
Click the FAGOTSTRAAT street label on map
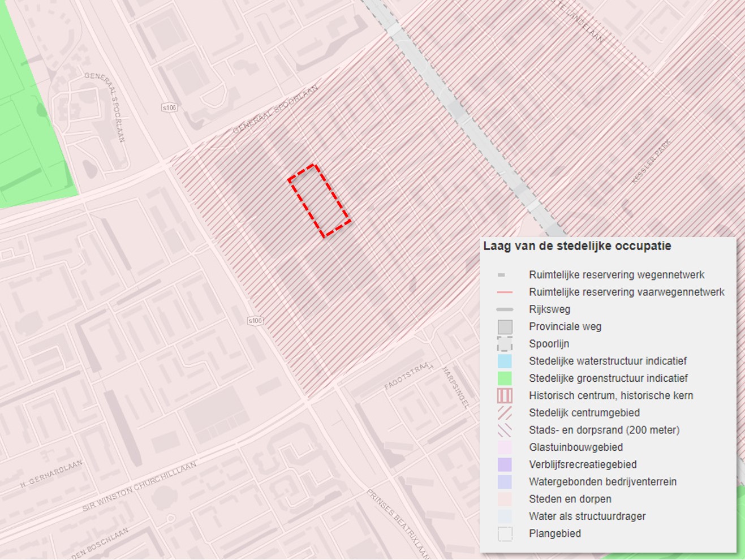408,375
